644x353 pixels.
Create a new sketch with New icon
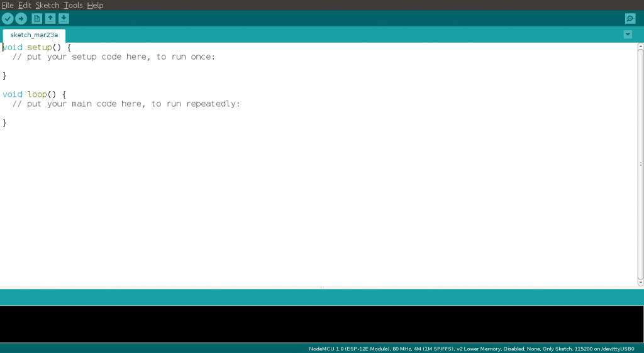tap(37, 19)
